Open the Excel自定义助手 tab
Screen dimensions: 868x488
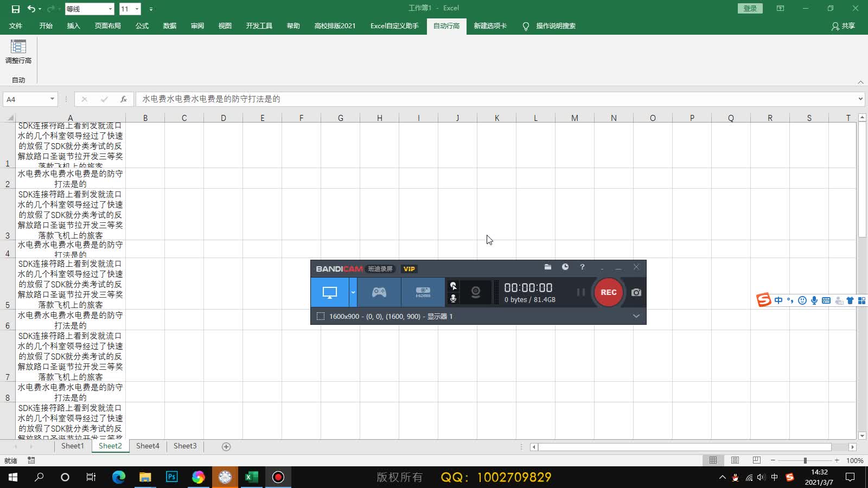coord(394,26)
